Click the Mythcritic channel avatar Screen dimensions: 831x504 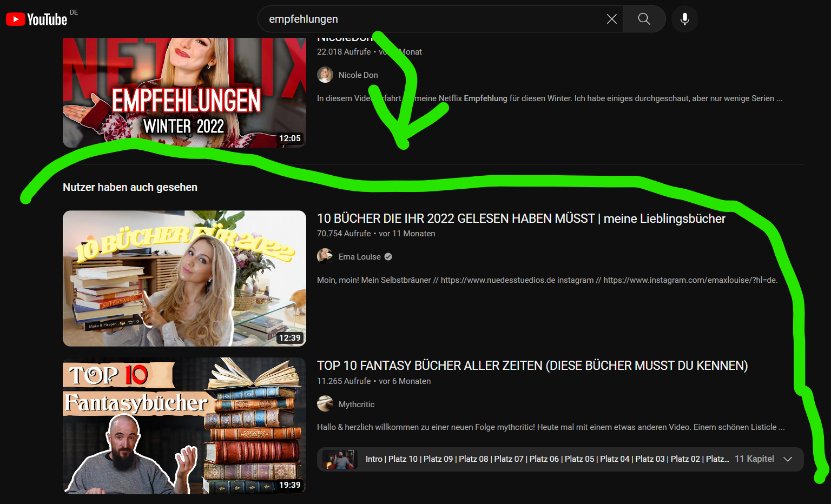[x=325, y=404]
